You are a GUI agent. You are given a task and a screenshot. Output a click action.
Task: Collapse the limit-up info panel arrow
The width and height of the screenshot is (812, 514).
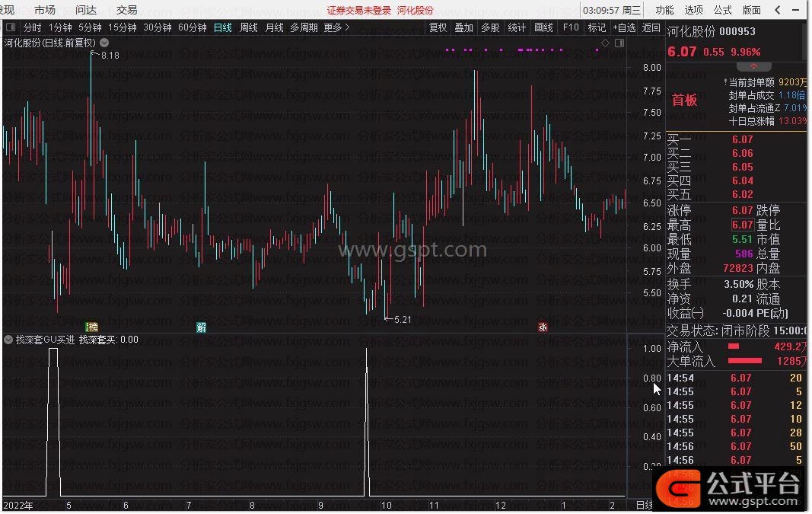coord(753,66)
